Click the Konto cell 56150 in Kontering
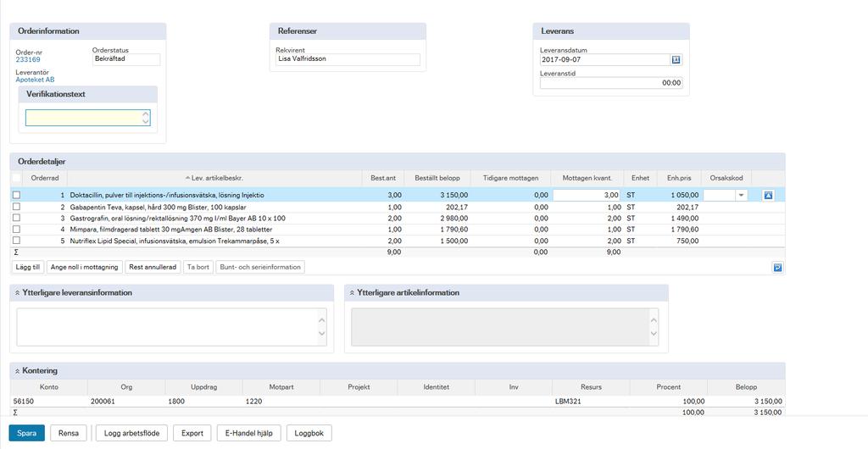The width and height of the screenshot is (868, 449). 48,402
